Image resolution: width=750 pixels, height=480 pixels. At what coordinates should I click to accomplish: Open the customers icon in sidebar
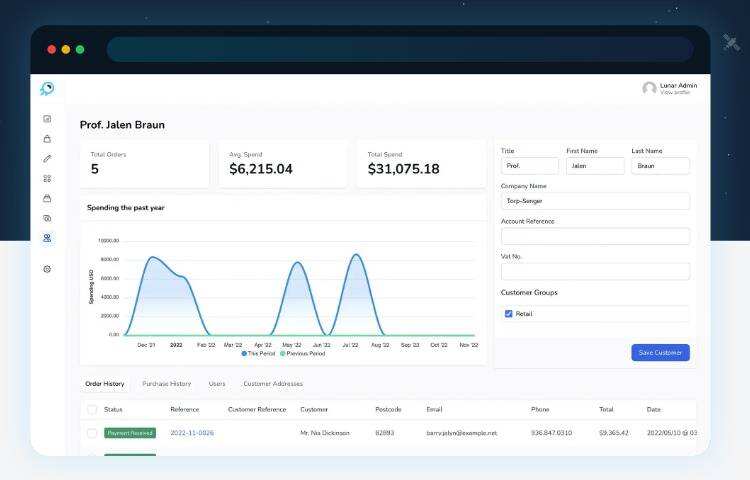(47, 238)
